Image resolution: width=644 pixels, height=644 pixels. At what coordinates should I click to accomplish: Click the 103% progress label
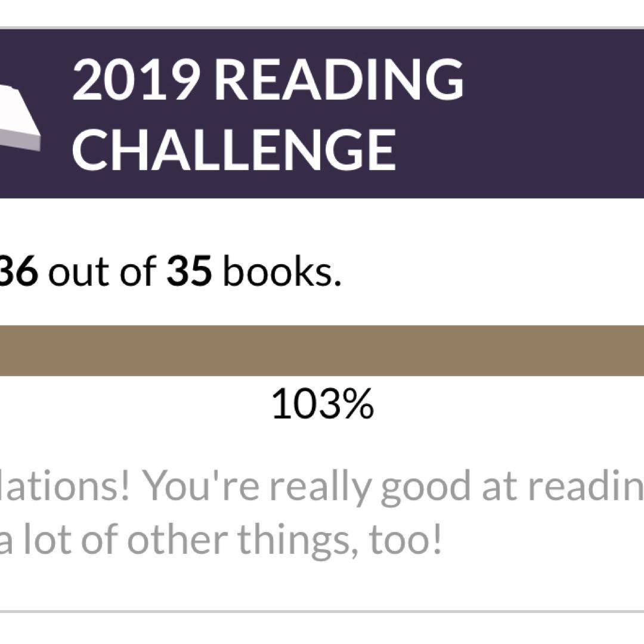323,405
